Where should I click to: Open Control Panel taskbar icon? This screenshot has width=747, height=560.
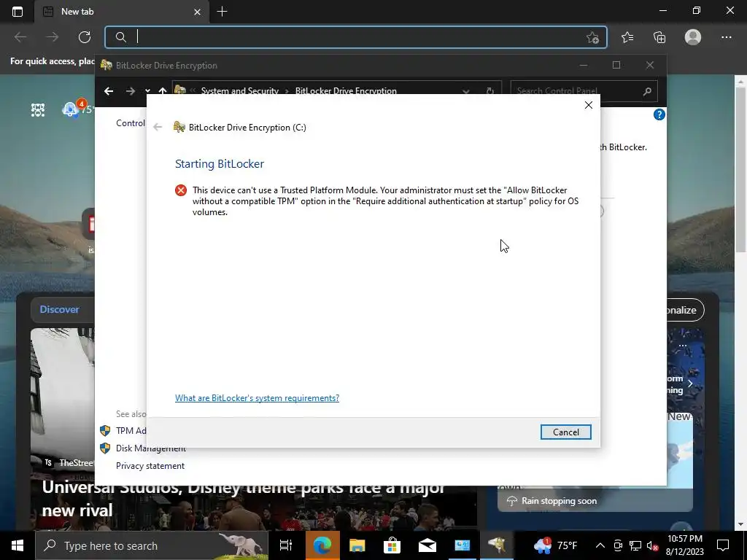(x=462, y=545)
